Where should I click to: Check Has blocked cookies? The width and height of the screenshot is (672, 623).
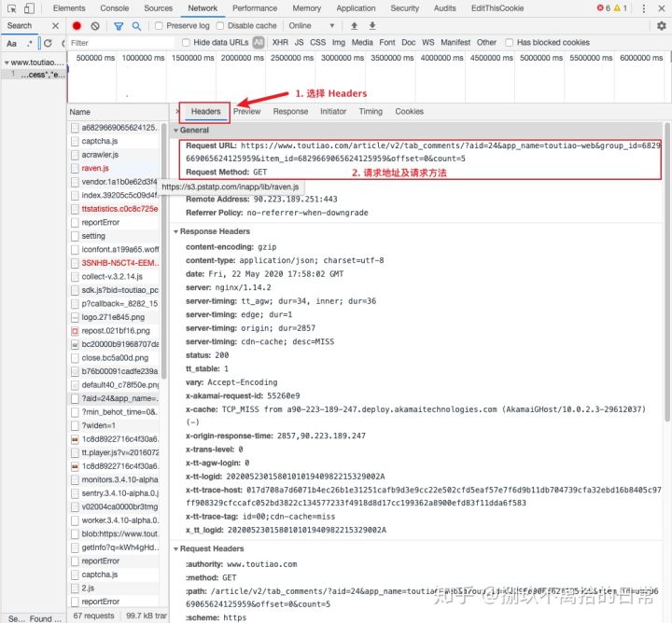click(x=510, y=42)
